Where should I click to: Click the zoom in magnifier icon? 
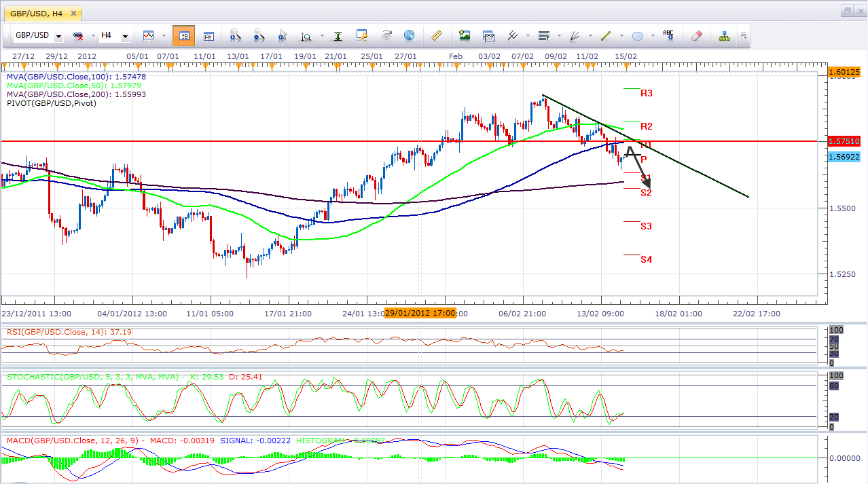235,35
